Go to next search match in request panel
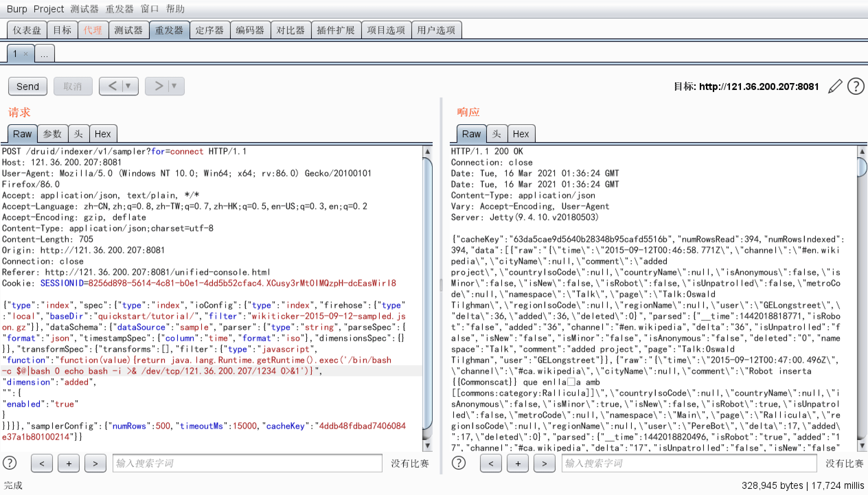This screenshot has width=868, height=495. coord(95,463)
